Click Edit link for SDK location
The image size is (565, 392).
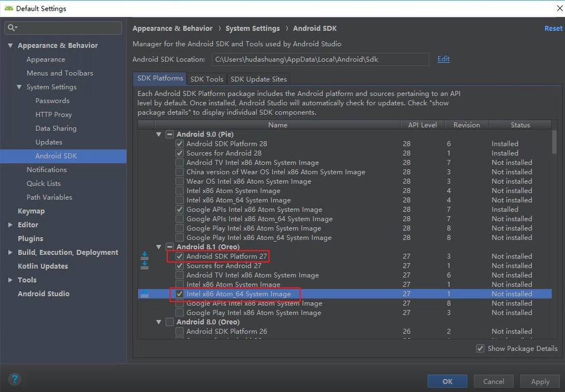click(443, 59)
